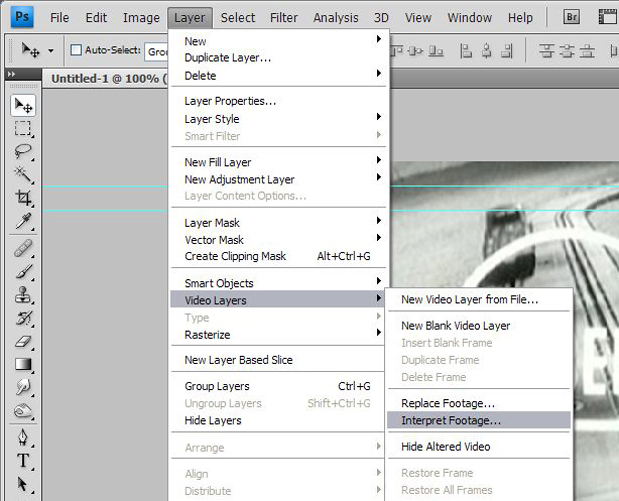Open the Filter menu
619x501 pixels.
[284, 17]
